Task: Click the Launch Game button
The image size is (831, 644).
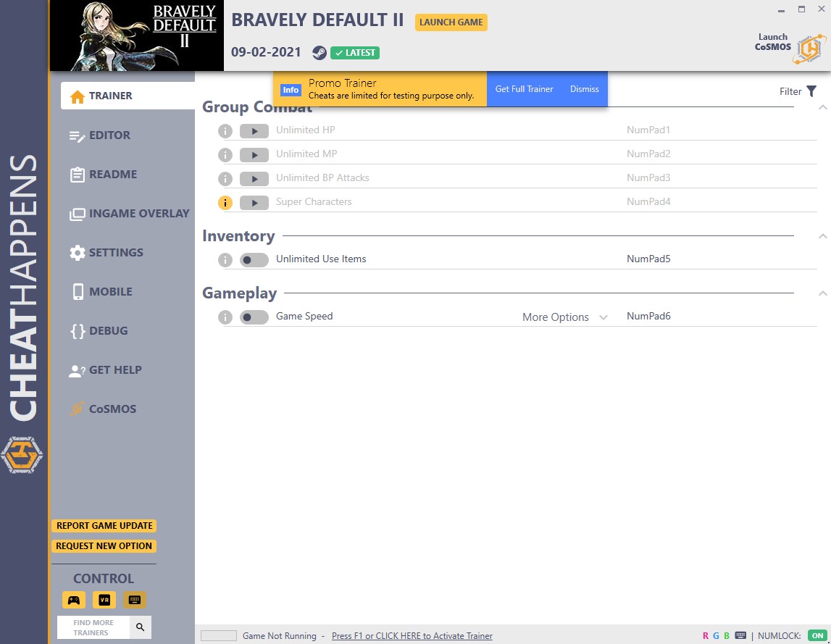Action: 451,22
